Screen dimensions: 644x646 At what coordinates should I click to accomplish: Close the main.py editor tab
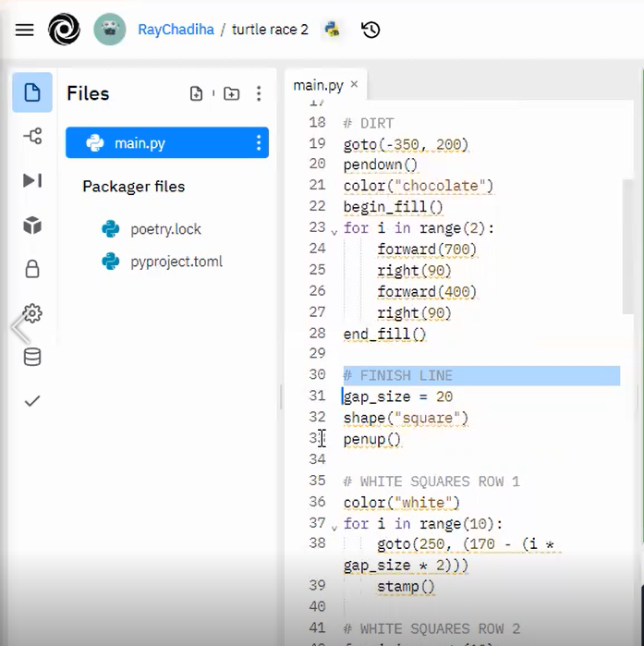tap(354, 85)
